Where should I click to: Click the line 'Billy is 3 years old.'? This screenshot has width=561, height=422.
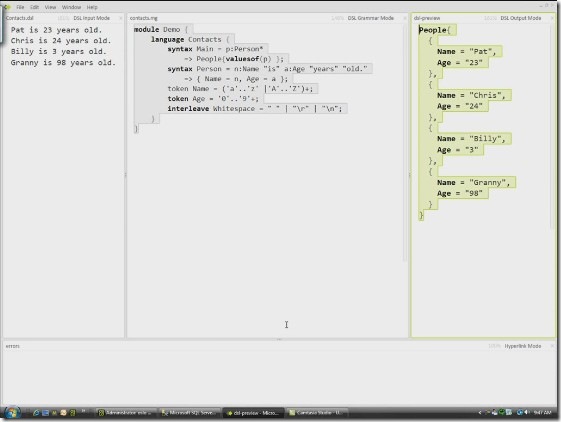click(x=58, y=52)
